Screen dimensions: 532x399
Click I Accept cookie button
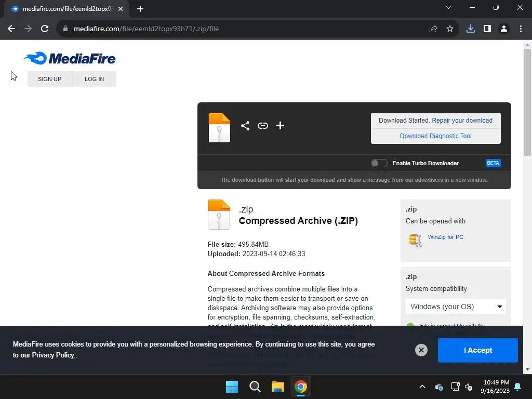point(478,350)
